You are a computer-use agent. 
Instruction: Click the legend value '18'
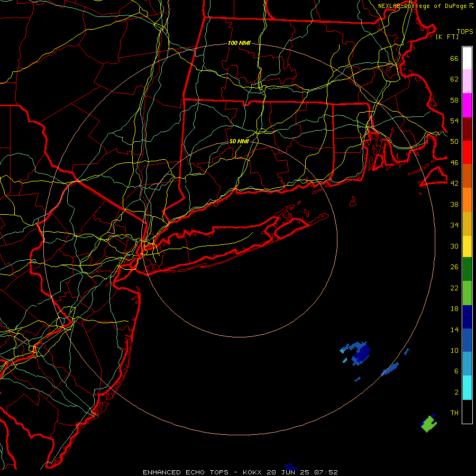click(x=454, y=309)
